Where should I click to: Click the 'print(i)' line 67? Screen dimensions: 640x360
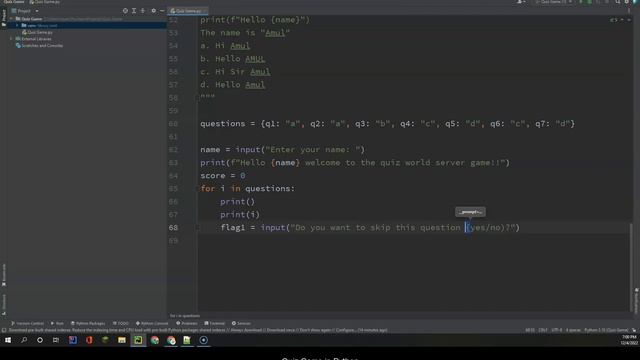coord(240,215)
